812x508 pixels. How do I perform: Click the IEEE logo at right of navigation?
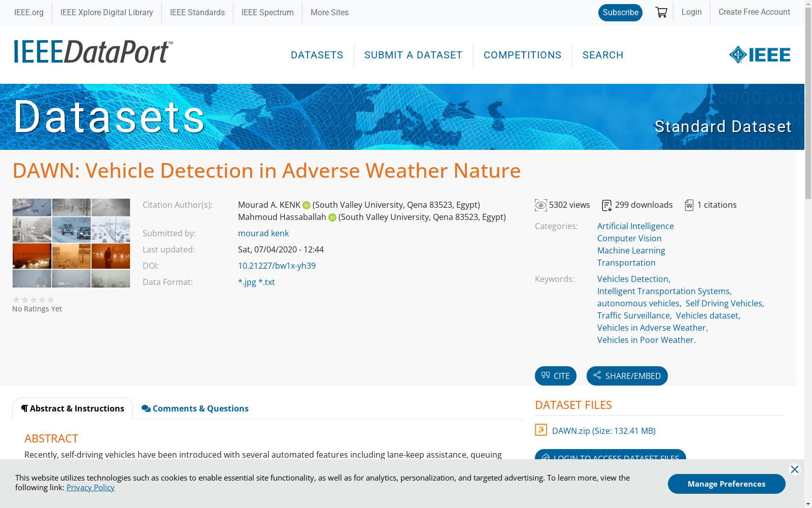point(760,55)
